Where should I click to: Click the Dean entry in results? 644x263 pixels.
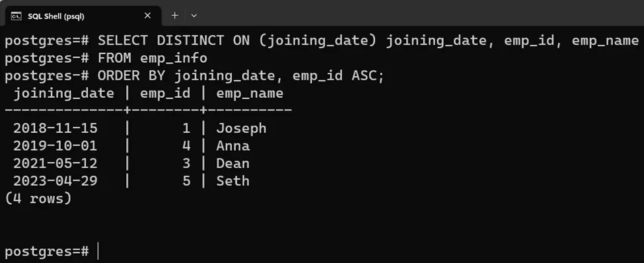(233, 164)
